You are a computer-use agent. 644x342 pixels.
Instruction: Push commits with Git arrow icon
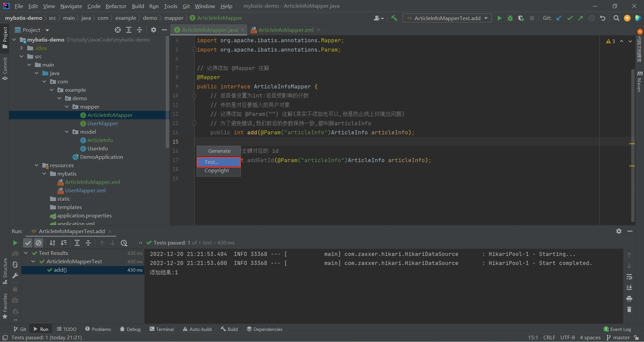(x=581, y=18)
